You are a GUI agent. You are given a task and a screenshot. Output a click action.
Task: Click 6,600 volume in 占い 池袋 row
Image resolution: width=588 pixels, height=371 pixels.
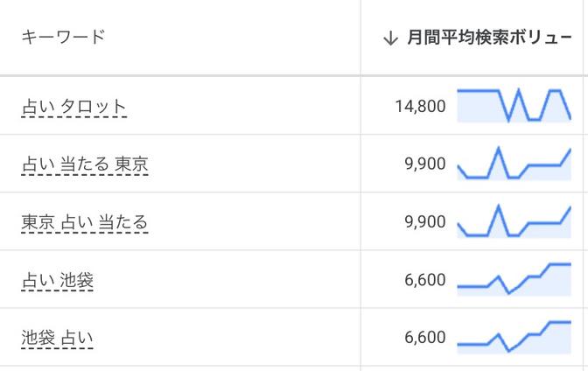(x=425, y=280)
